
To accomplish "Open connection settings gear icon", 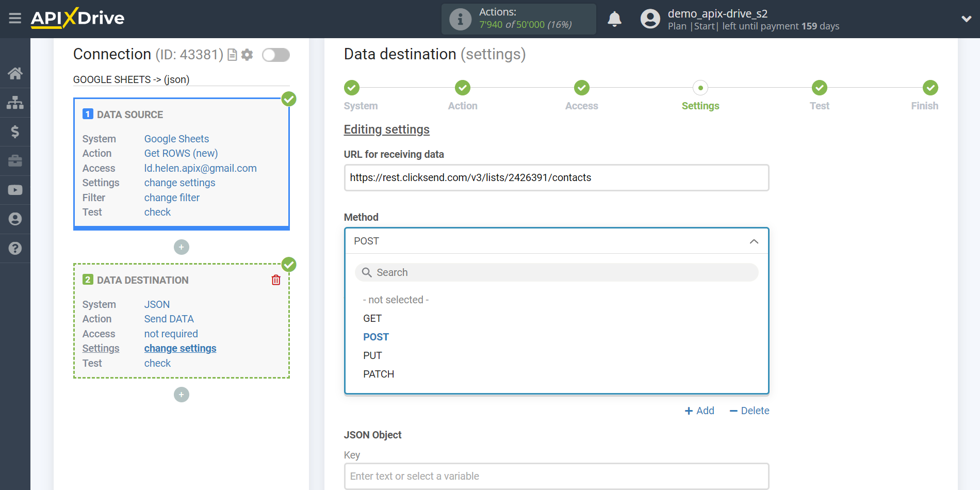I will point(247,55).
